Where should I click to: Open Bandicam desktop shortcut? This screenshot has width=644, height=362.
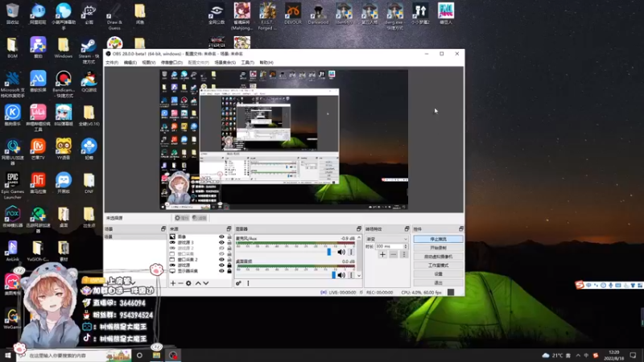click(64, 85)
